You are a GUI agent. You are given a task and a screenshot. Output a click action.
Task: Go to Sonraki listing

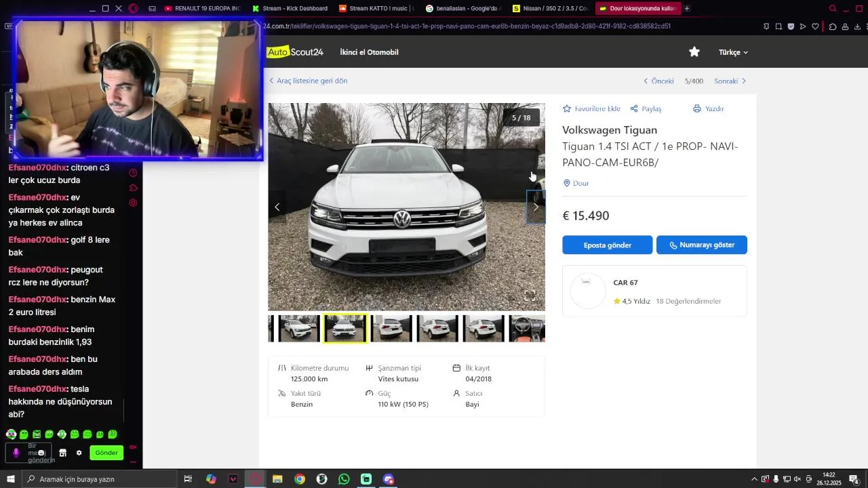pyautogui.click(x=730, y=81)
